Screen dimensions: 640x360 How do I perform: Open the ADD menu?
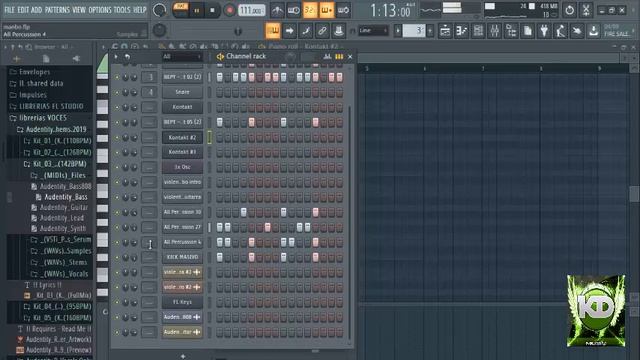coord(36,10)
